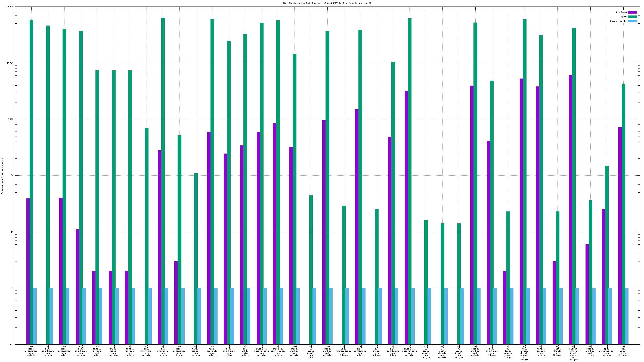
Task: Click the bl.spamcop.net origin x-axis label
Action: 163,351
